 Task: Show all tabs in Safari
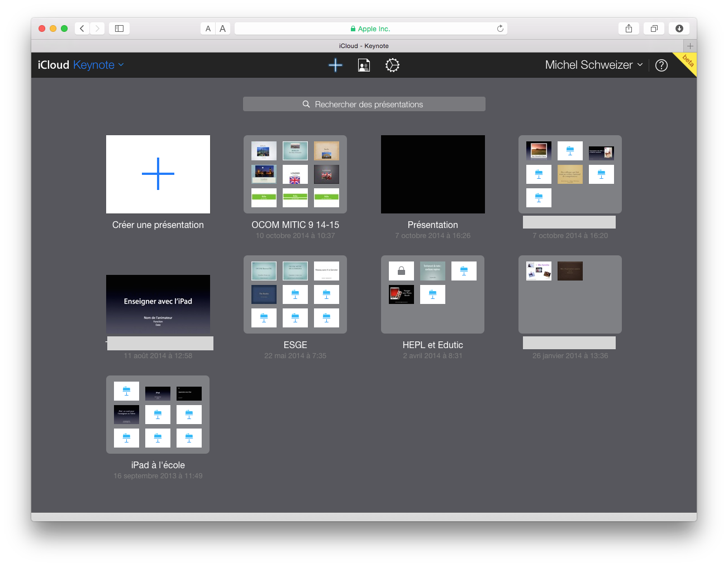pyautogui.click(x=654, y=28)
